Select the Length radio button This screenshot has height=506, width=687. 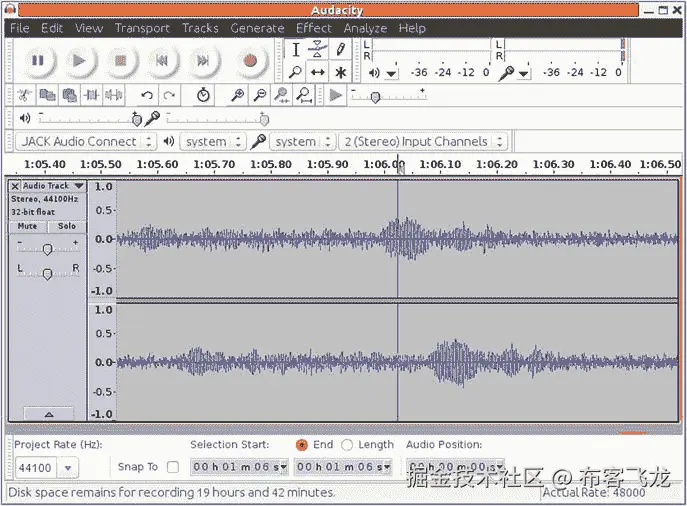pyautogui.click(x=347, y=445)
